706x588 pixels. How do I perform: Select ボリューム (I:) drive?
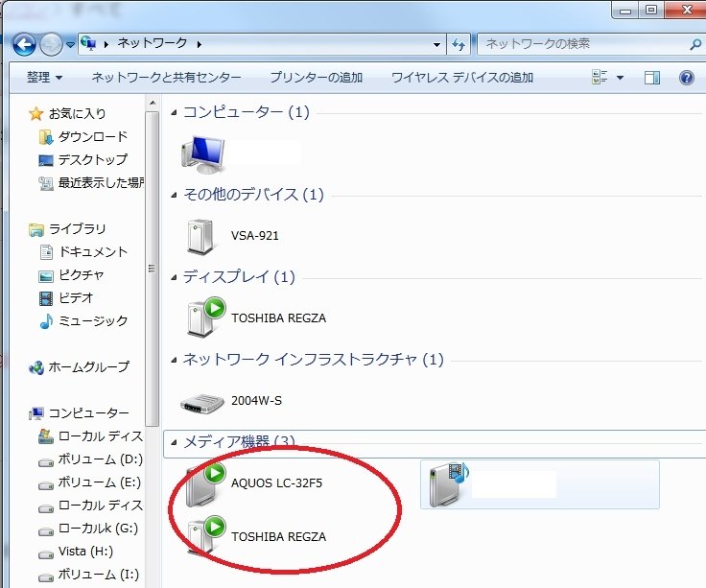coord(88,575)
